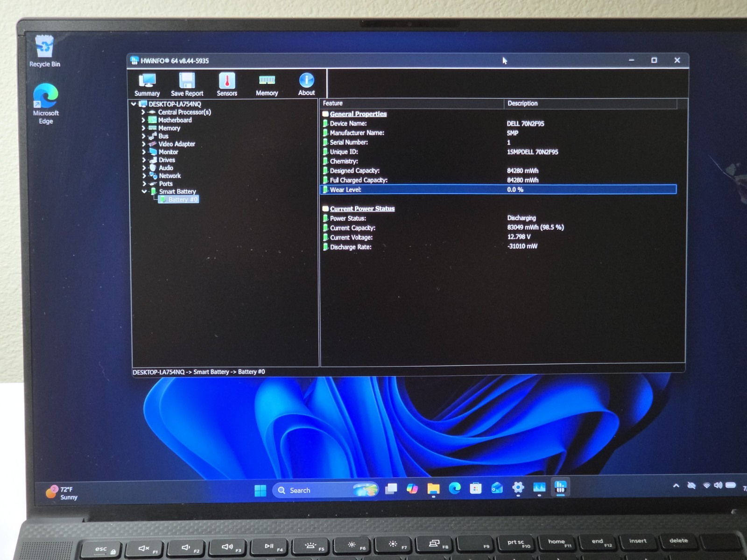Open the Microsoft Edge desktop shortcut

[46, 104]
